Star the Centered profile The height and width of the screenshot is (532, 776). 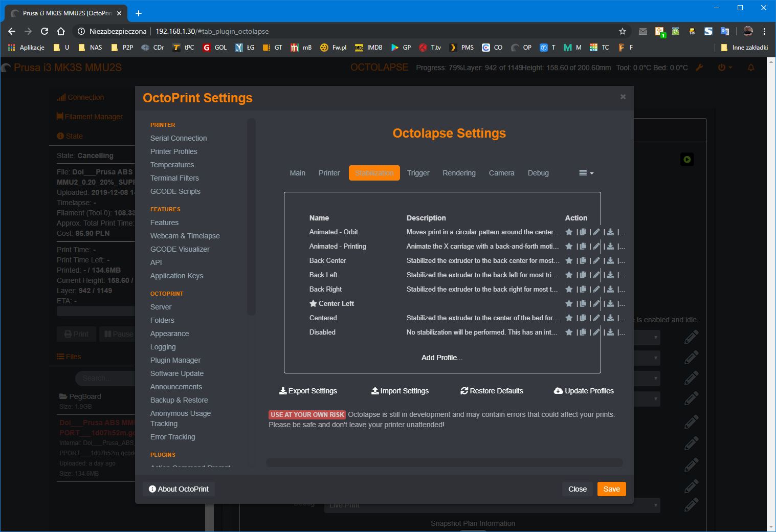[x=569, y=318]
